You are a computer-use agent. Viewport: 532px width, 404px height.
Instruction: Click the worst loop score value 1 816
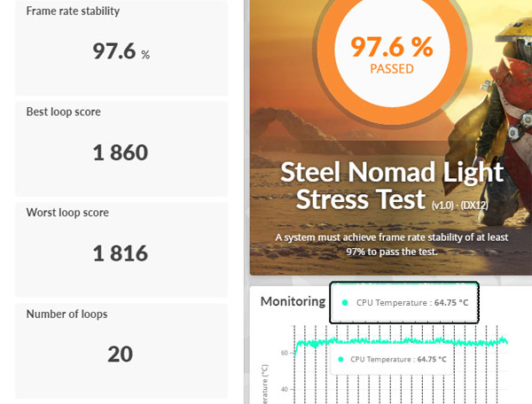pos(121,253)
